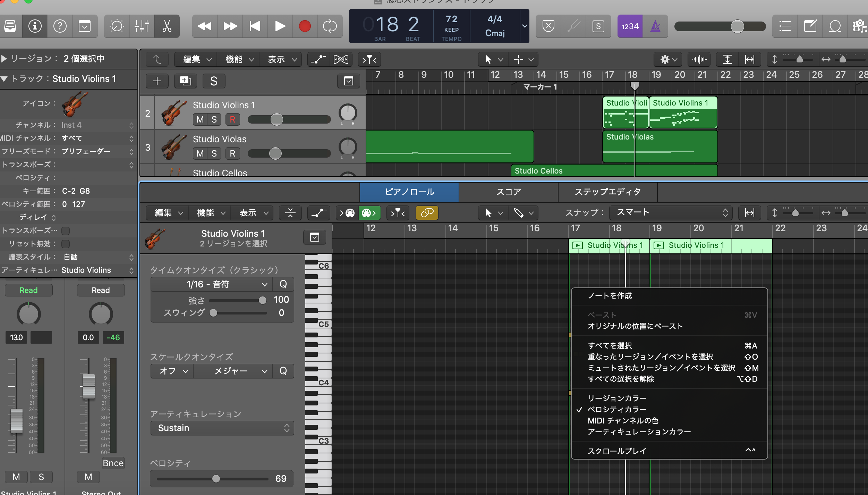Click the Read automation button on Violins strip
Viewport: 868px width, 495px height.
click(28, 290)
